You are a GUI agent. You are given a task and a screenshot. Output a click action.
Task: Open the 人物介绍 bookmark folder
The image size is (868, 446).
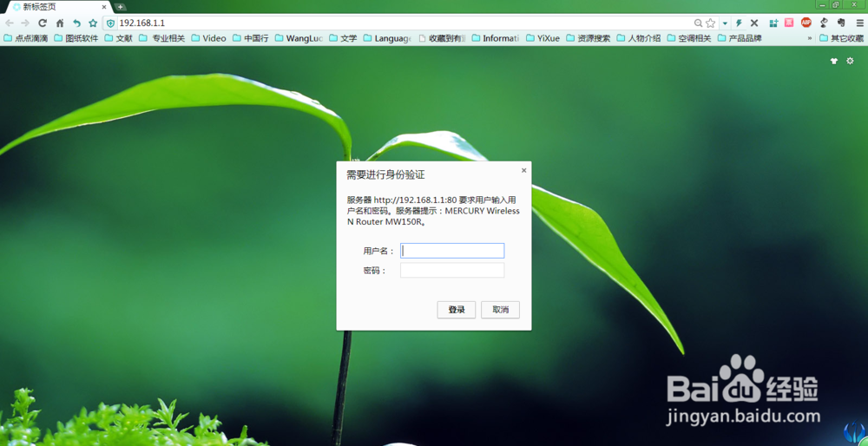(x=639, y=38)
